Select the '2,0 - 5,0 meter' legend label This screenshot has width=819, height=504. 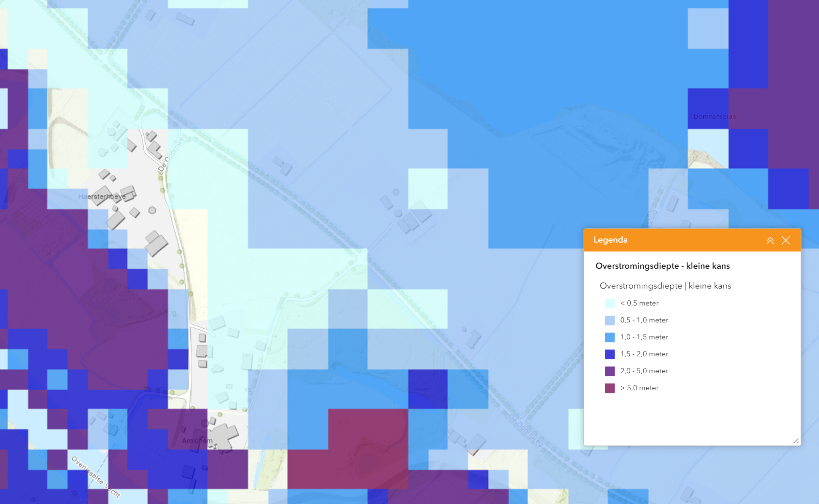(x=644, y=371)
